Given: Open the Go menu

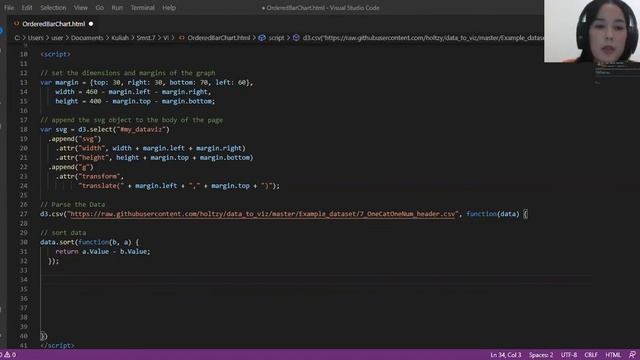Looking at the screenshot, I should point(100,8).
